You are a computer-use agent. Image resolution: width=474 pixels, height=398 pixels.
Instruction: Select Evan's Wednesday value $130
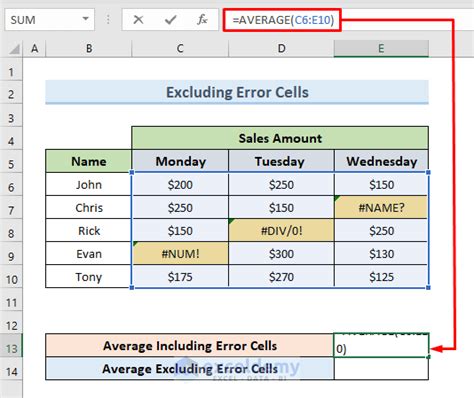click(x=381, y=254)
